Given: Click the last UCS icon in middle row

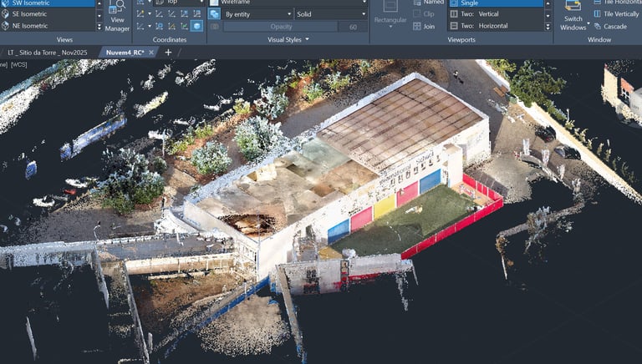Looking at the screenshot, I should coord(197,14).
